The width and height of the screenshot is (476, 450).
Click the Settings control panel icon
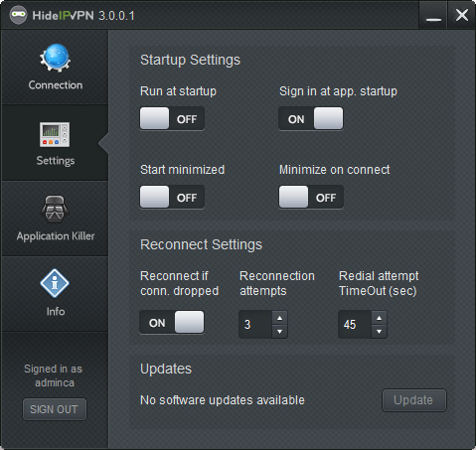[55, 134]
